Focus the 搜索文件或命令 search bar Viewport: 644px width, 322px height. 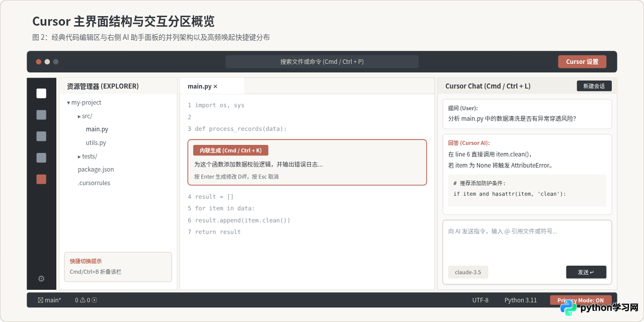tap(322, 61)
